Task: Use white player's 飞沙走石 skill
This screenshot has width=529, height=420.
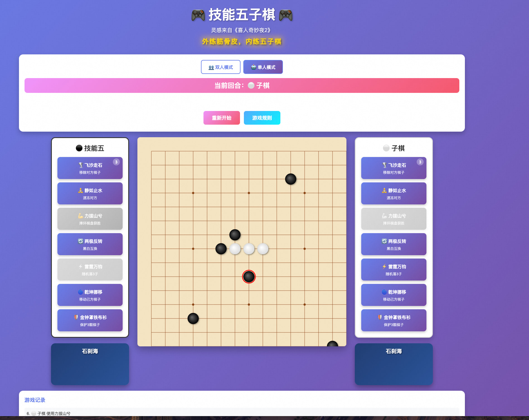Action: click(394, 168)
